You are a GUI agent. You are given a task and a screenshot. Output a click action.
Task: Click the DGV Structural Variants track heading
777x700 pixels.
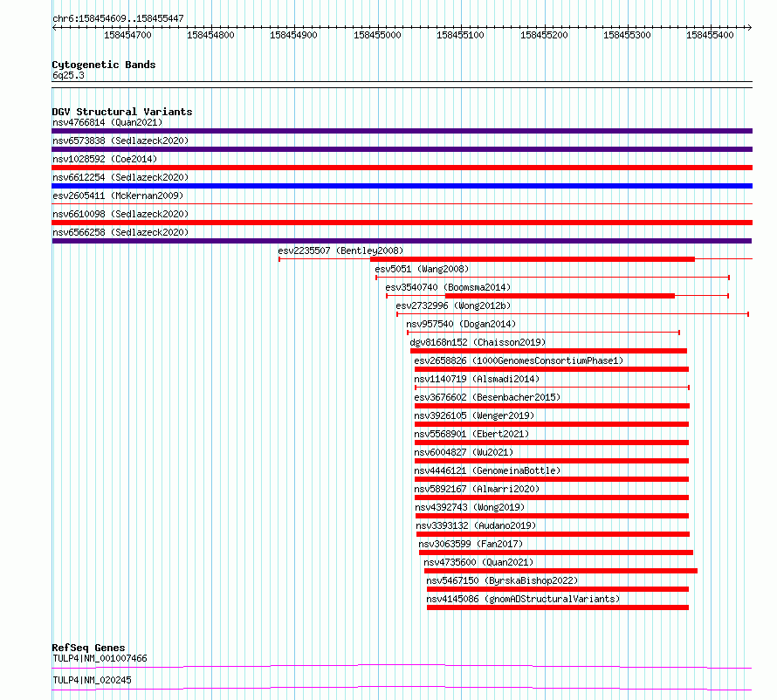pos(122,112)
